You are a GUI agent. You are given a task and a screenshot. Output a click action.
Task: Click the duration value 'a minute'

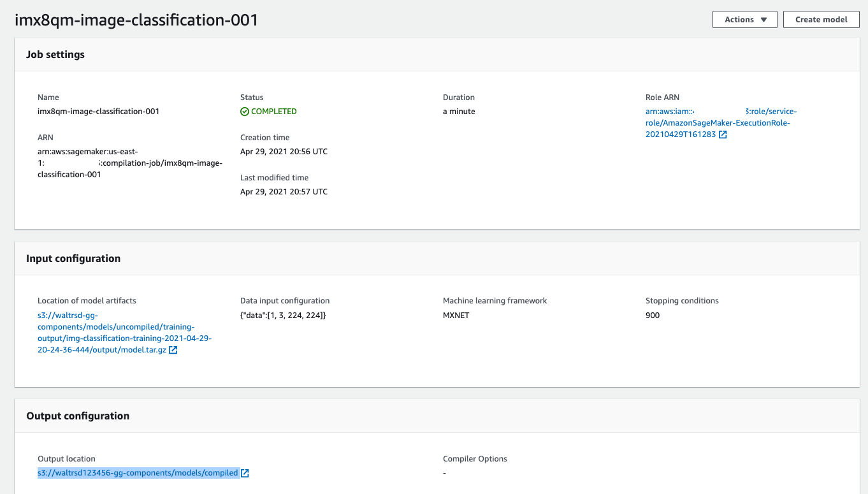pos(459,112)
